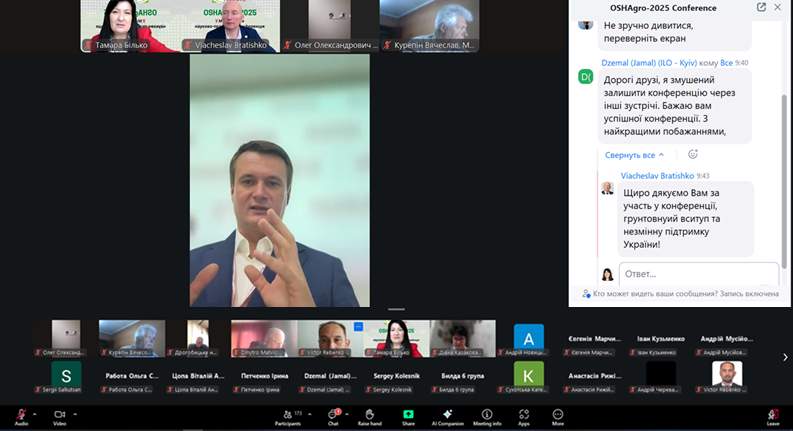Show next page of participant thumbnails arrow
The height and width of the screenshot is (431, 793).
785,357
